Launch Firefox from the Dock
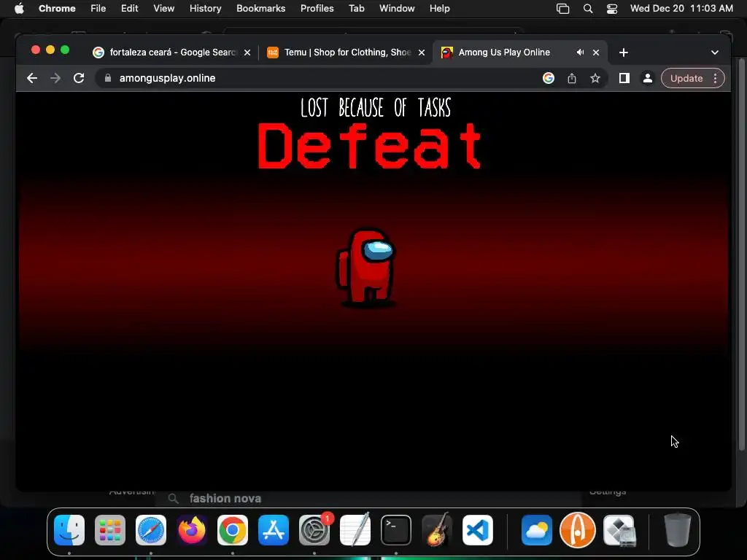 click(192, 530)
